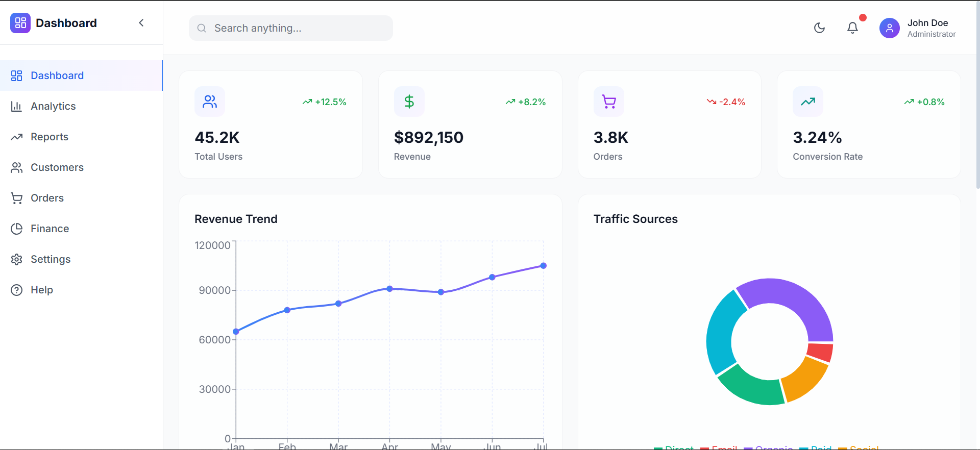Click the 3.24% conversion value
The height and width of the screenshot is (450, 980).
tap(817, 137)
